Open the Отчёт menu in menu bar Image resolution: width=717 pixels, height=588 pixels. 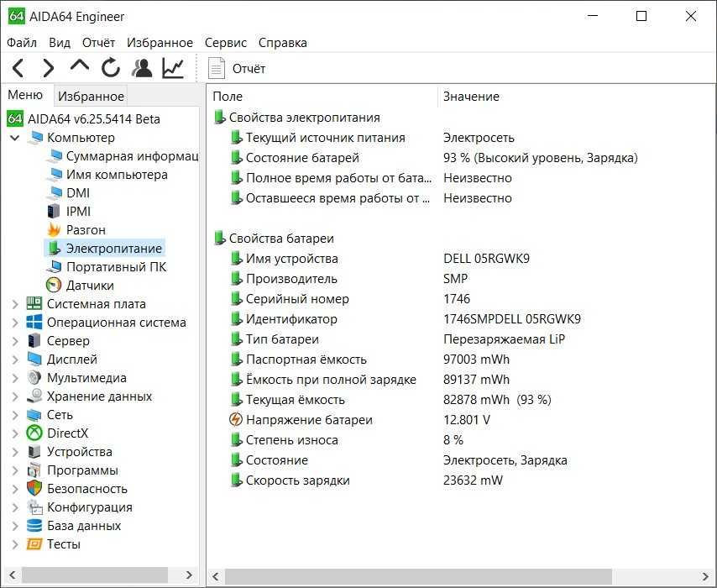[x=98, y=43]
